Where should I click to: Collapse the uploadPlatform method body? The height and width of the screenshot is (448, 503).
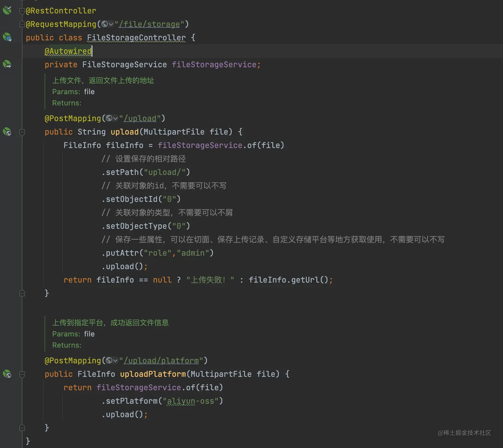tap(22, 374)
